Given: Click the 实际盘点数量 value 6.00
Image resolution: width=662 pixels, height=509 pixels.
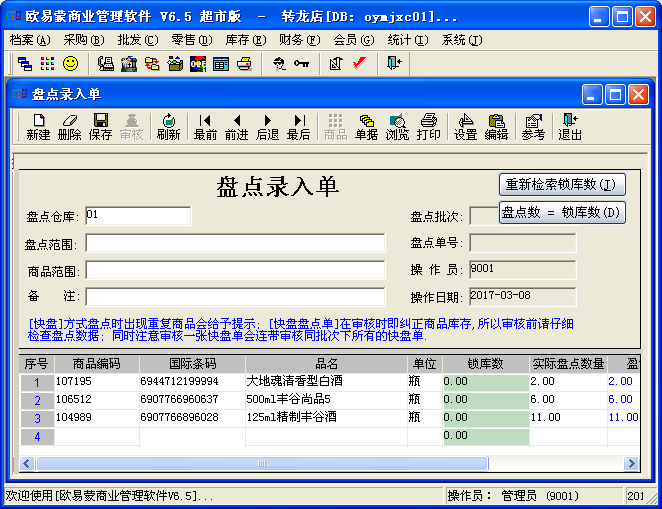Looking at the screenshot, I should (568, 400).
